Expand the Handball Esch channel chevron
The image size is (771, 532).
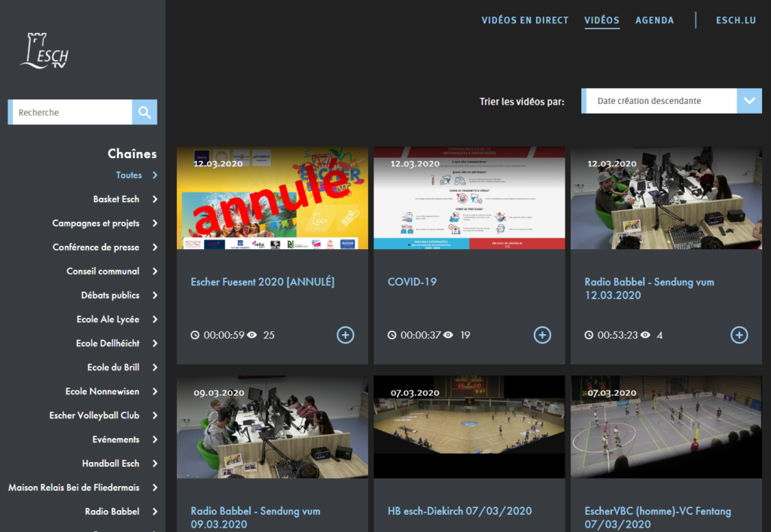click(155, 464)
